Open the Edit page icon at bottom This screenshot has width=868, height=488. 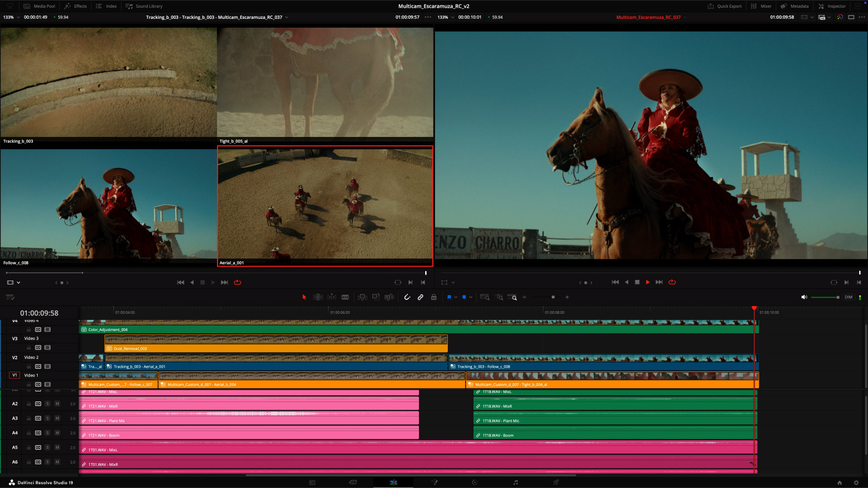(393, 482)
